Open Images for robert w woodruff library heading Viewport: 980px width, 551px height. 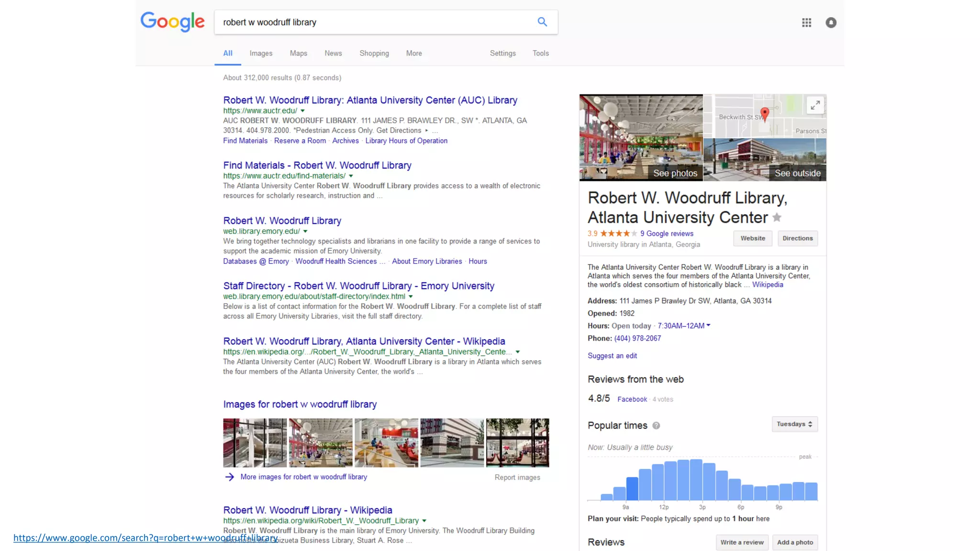pos(300,404)
